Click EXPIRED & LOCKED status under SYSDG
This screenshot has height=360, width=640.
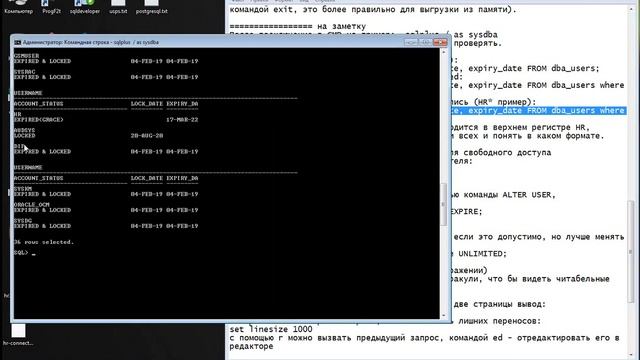pos(42,226)
